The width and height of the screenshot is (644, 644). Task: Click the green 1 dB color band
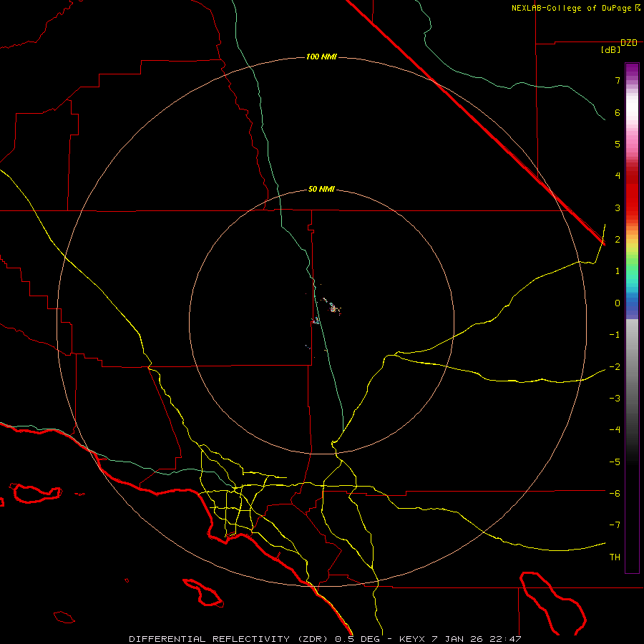(632, 271)
